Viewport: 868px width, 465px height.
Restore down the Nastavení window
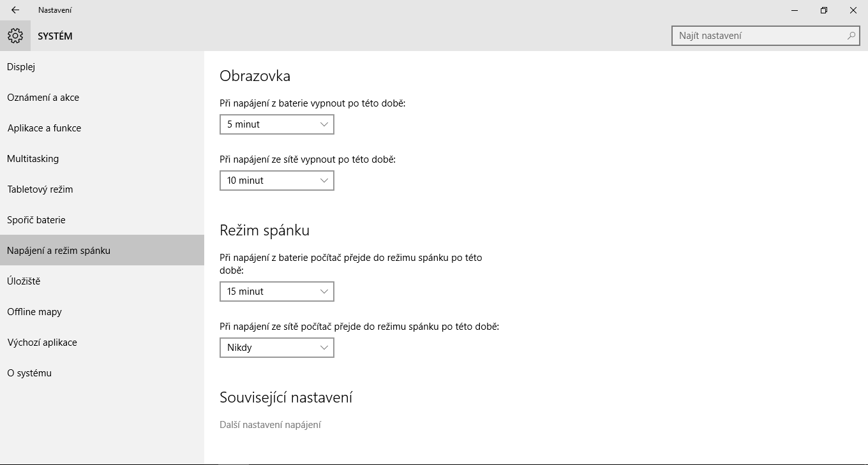coord(824,10)
